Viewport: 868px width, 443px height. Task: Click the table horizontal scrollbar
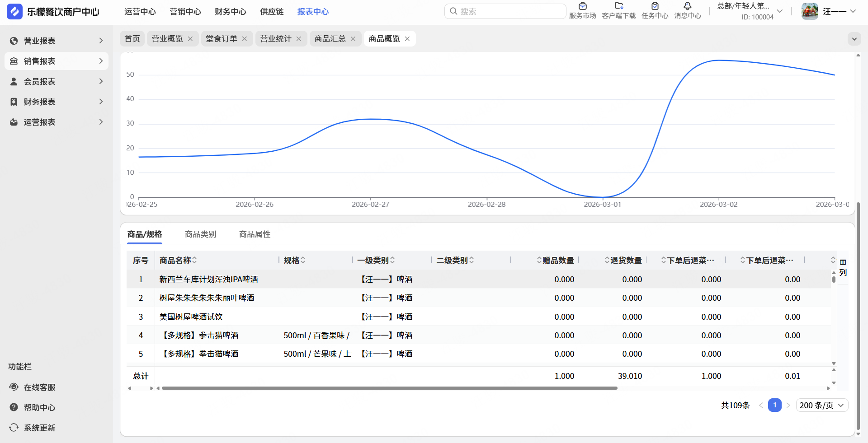coord(389,388)
